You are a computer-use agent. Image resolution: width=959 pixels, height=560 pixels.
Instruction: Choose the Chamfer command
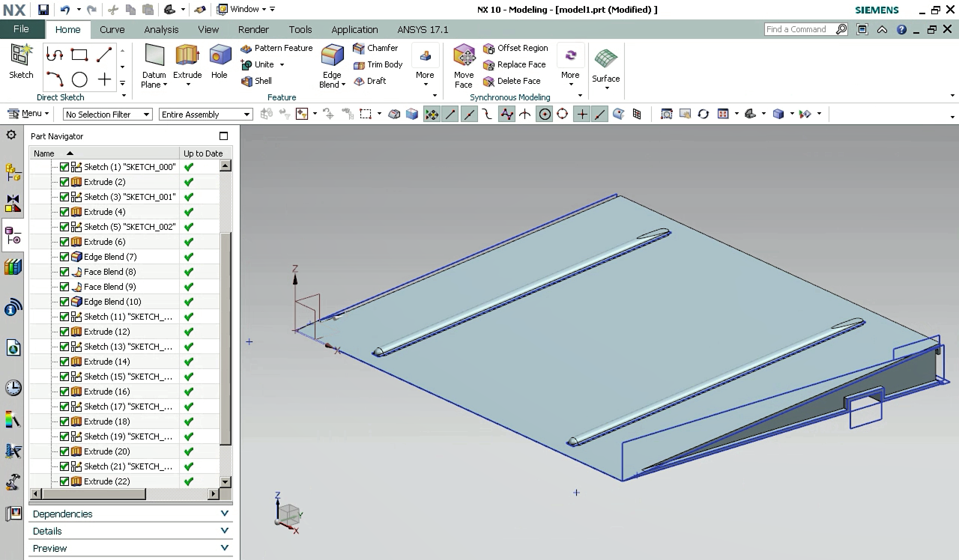click(375, 48)
